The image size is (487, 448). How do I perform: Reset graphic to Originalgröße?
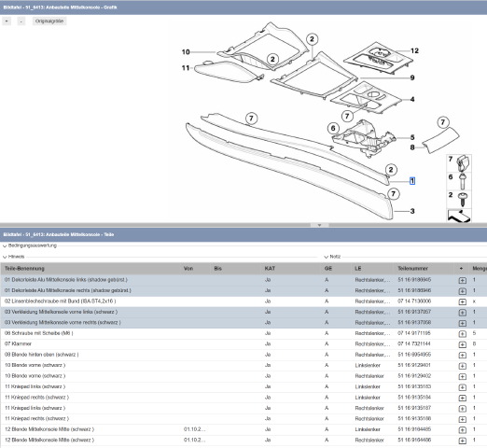49,21
